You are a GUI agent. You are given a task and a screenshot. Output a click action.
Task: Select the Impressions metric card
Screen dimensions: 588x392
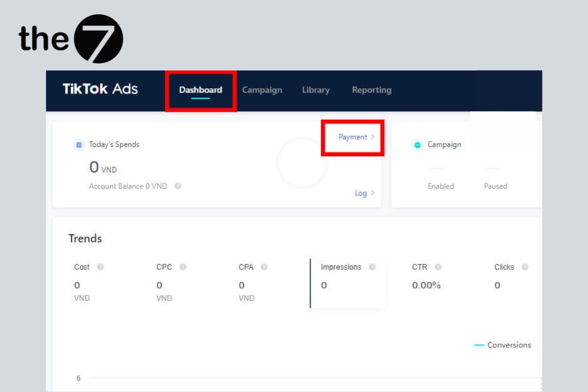pos(348,283)
